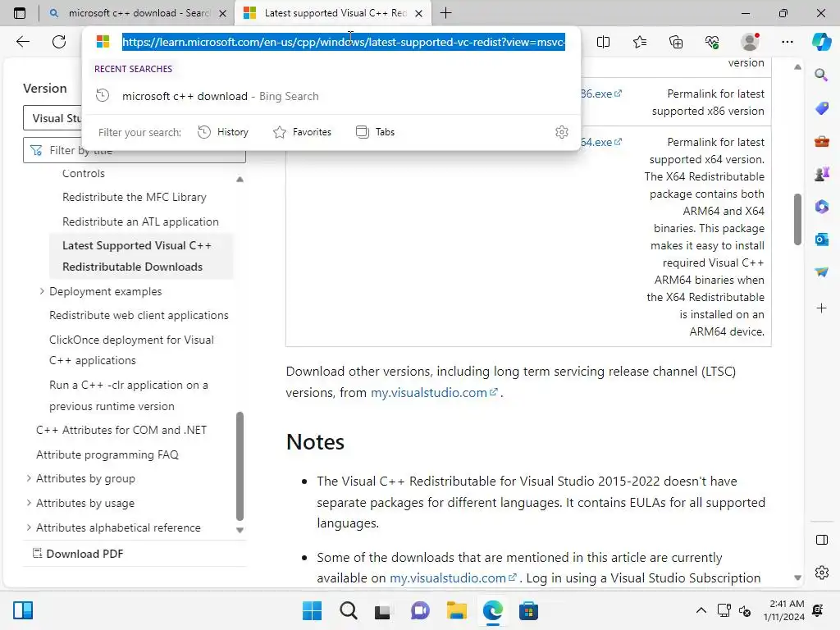Open the Visual Studio version dropdown
Viewport: 840px width, 630px height.
click(x=135, y=118)
